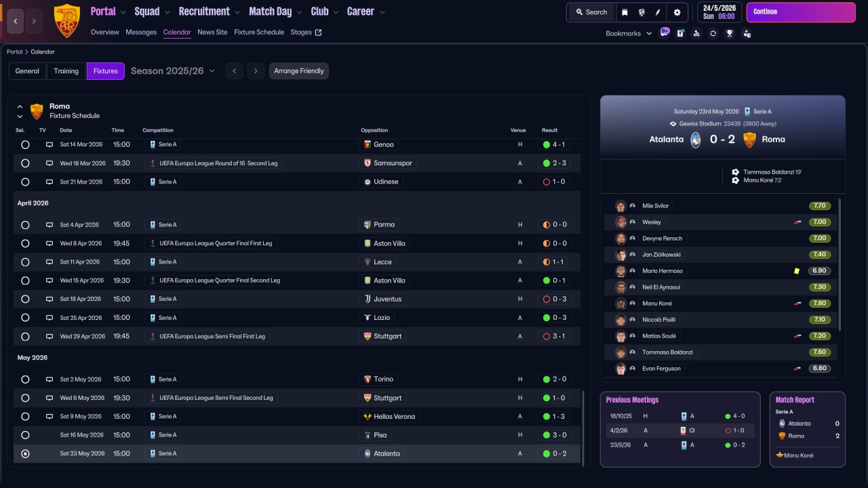Viewport: 868px width, 488px height.
Task: Click TV icon for Juventus fixture
Action: point(50,299)
